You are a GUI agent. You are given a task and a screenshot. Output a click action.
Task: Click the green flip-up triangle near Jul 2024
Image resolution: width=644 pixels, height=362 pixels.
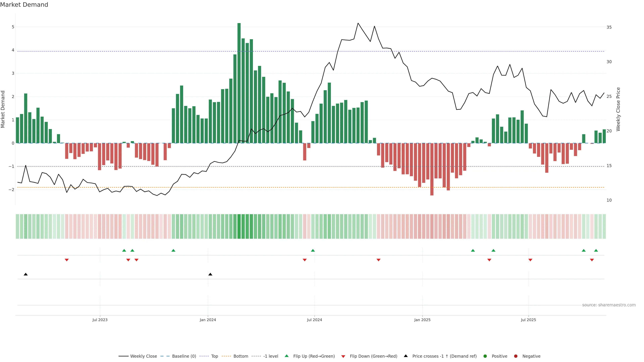(313, 250)
